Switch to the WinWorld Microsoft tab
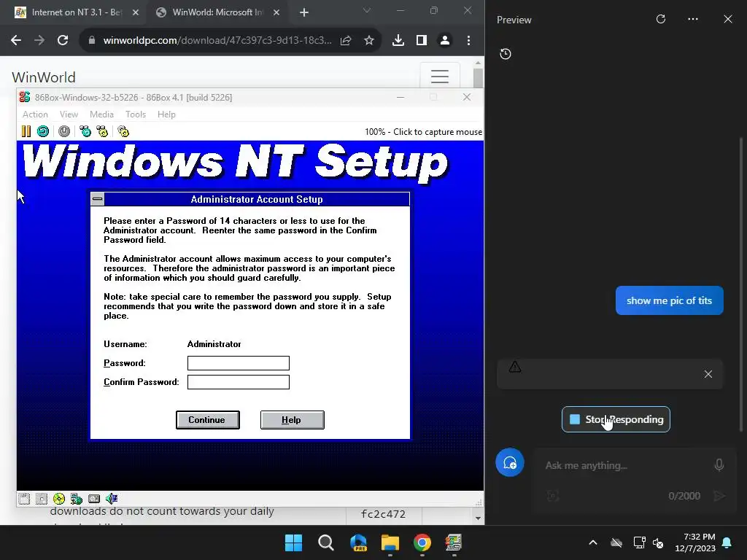 [217, 12]
